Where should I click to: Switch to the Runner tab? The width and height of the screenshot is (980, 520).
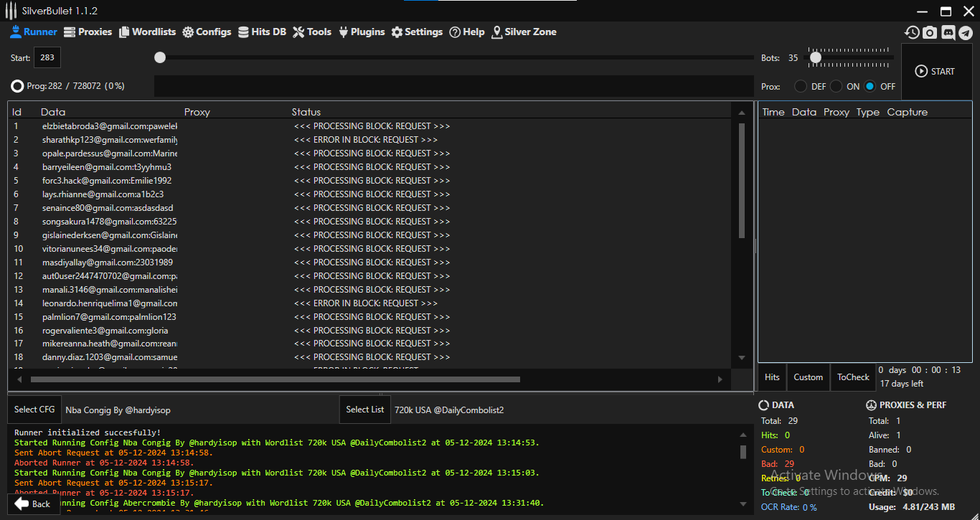(33, 32)
